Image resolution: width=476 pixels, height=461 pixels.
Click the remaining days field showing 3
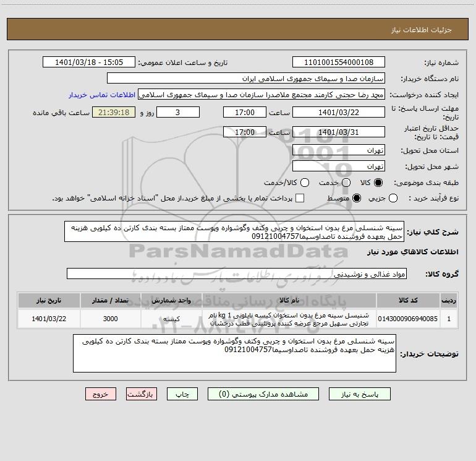tap(178, 113)
